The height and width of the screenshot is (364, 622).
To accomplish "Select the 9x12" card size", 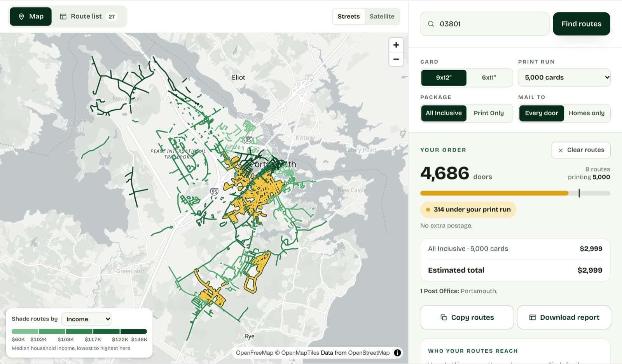I will [x=444, y=78].
